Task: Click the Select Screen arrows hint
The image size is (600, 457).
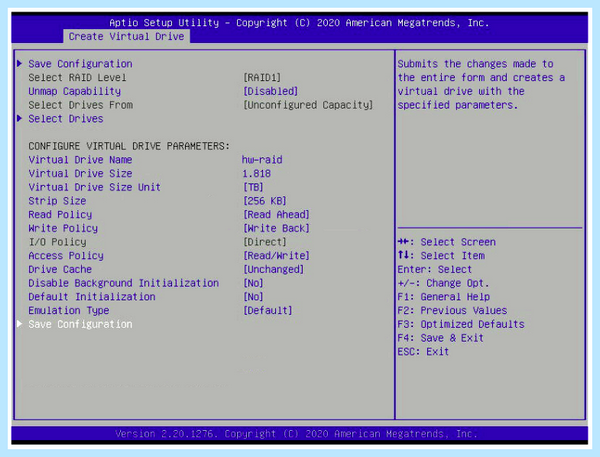Action: [447, 242]
